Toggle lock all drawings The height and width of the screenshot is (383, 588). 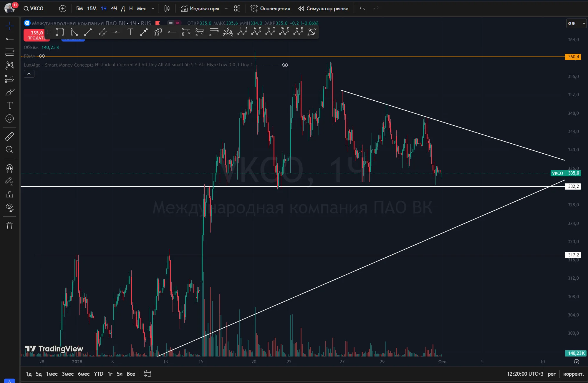[x=10, y=195]
